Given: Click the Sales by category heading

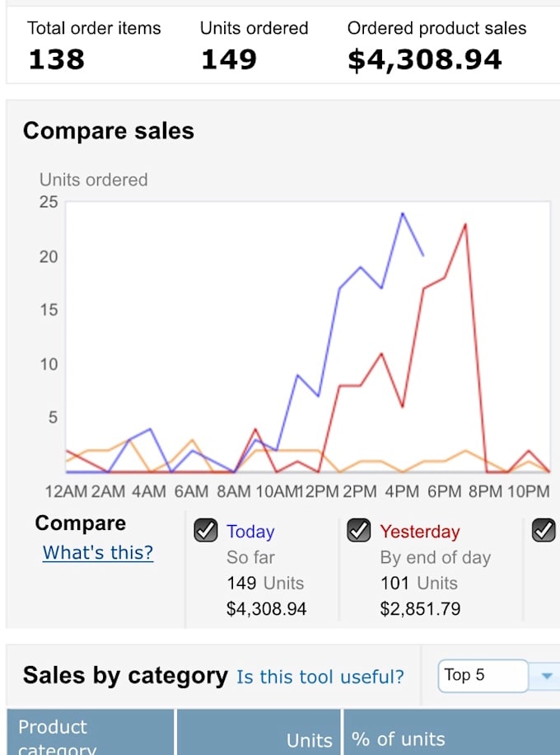Looking at the screenshot, I should (x=125, y=676).
